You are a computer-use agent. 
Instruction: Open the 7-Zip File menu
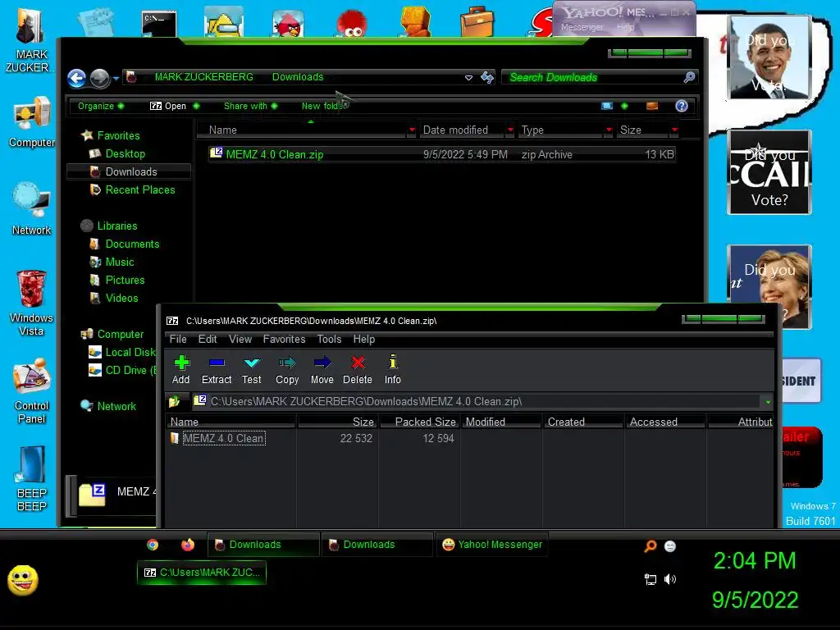pyautogui.click(x=178, y=339)
